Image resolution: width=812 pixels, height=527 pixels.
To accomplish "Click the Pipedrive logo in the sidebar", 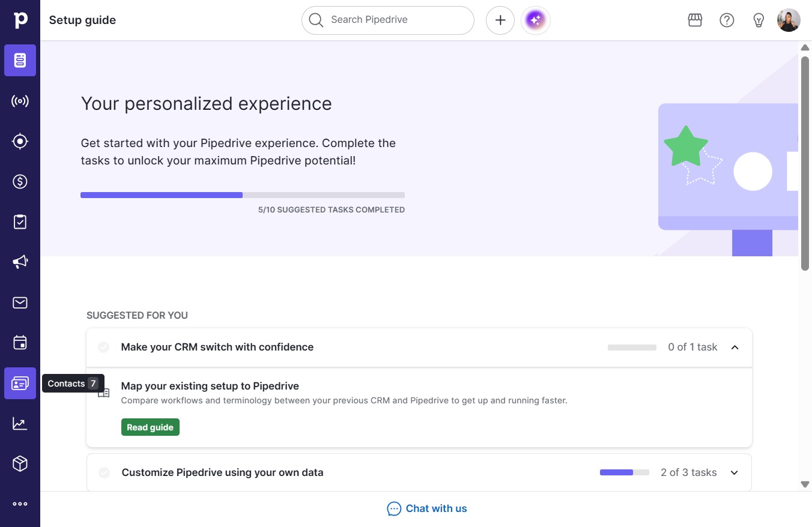I will tap(20, 20).
